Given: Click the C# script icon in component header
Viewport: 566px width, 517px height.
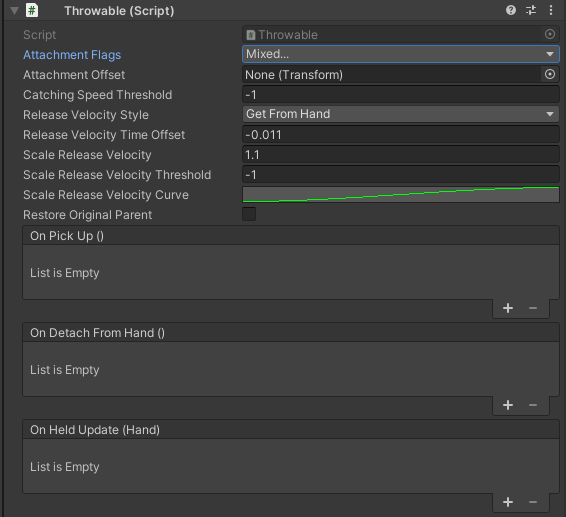Looking at the screenshot, I should pyautogui.click(x=32, y=10).
